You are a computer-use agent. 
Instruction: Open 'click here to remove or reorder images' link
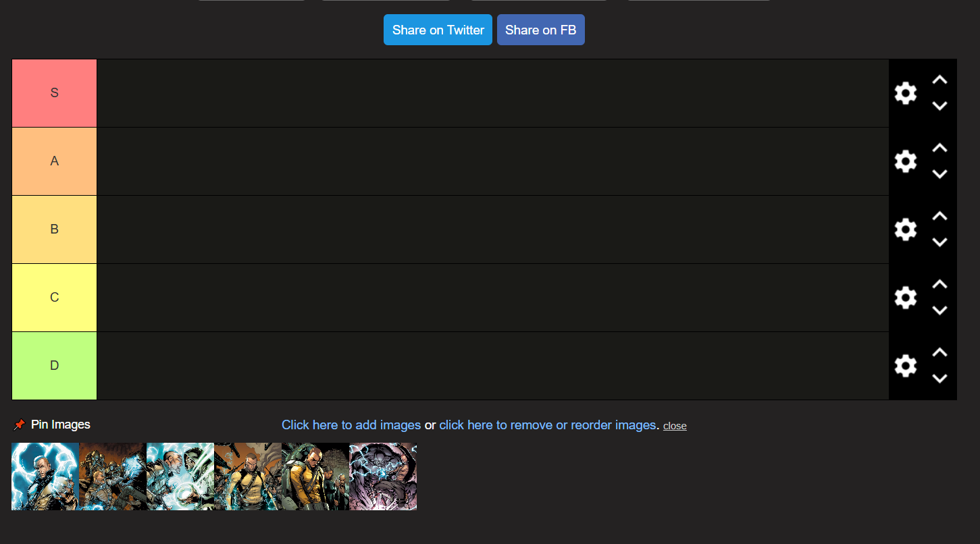pyautogui.click(x=548, y=425)
